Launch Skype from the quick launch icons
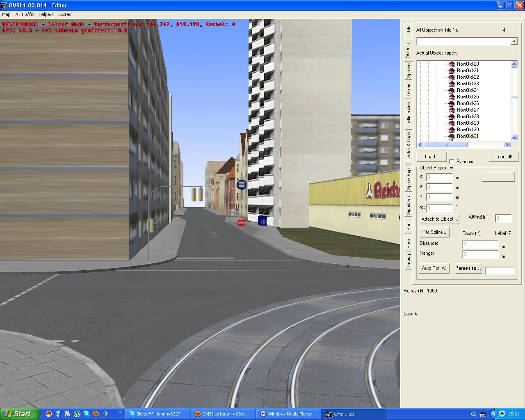525x420 pixels. 87,414
